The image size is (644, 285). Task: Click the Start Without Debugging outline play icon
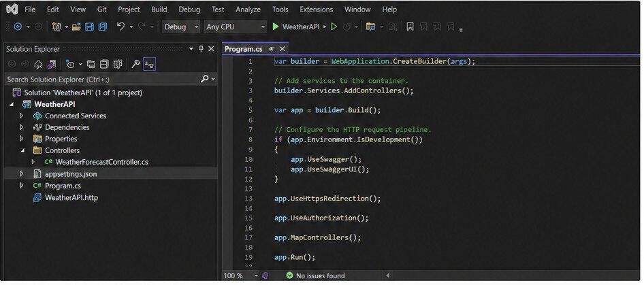click(334, 27)
